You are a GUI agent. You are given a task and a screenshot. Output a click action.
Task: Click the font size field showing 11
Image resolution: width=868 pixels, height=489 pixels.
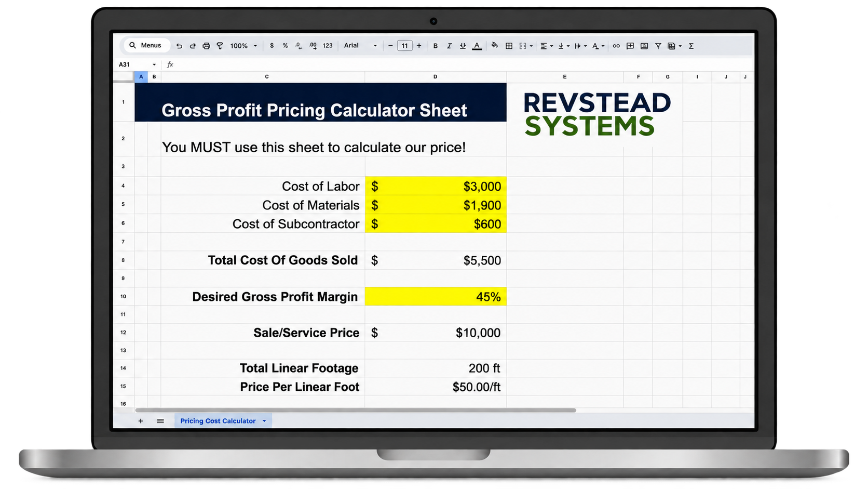(405, 46)
